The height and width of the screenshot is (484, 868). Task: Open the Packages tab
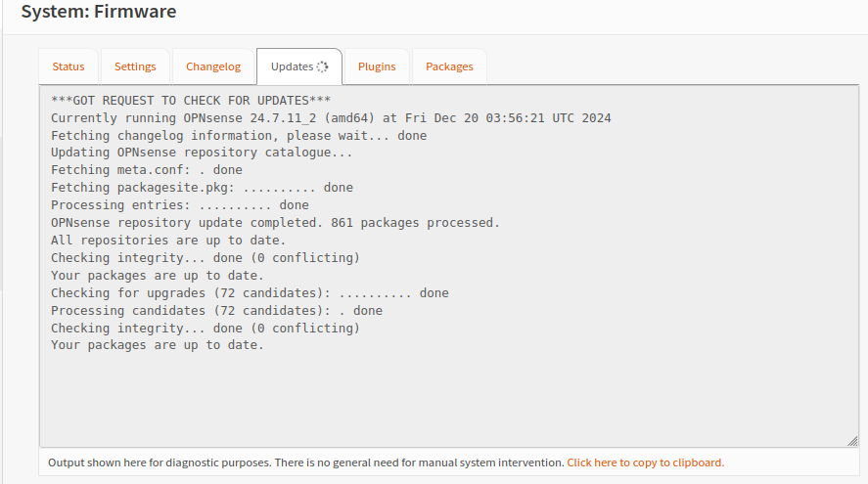pos(449,66)
